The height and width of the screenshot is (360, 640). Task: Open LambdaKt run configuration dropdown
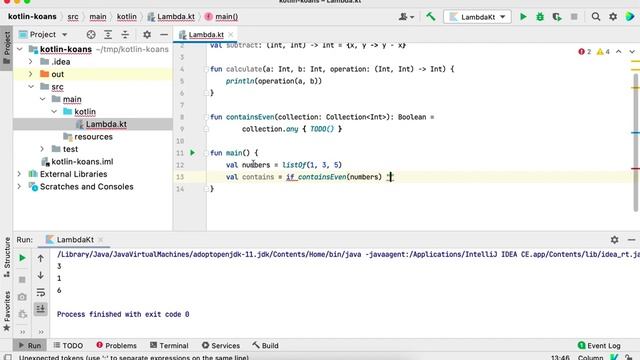pos(477,17)
